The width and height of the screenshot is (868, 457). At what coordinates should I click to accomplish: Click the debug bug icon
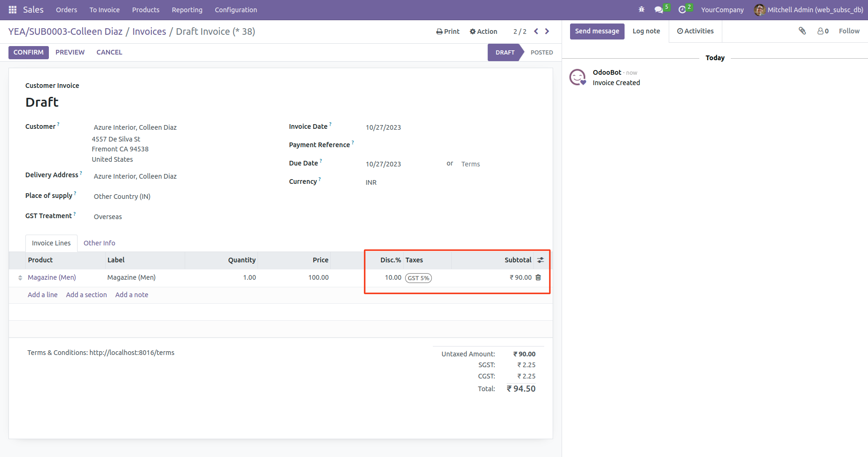(x=641, y=9)
